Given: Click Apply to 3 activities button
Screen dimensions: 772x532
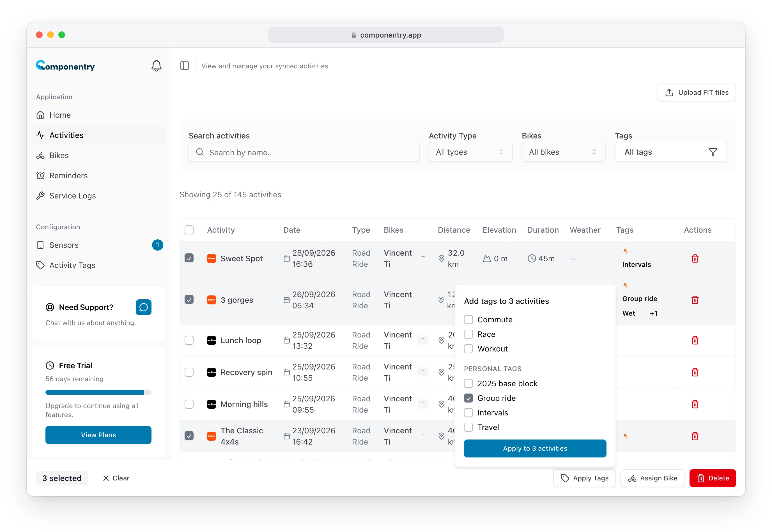Looking at the screenshot, I should click(535, 448).
